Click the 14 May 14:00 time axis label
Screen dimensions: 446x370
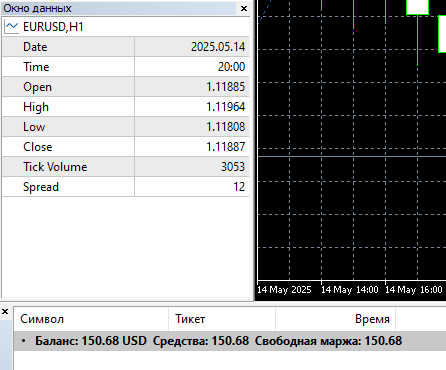click(x=349, y=289)
